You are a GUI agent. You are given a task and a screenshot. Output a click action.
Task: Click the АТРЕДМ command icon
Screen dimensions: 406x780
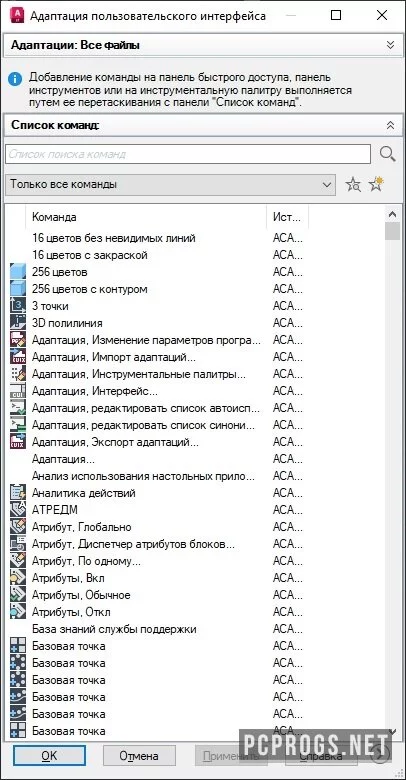[18, 510]
